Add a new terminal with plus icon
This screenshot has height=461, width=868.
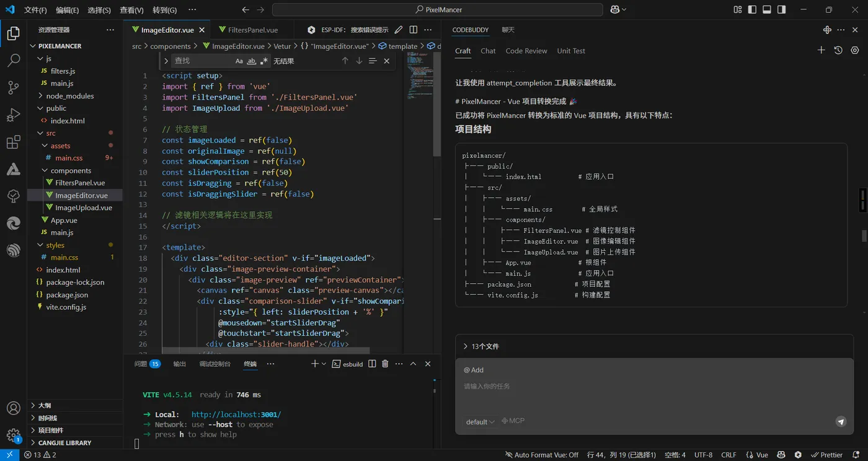(315, 364)
